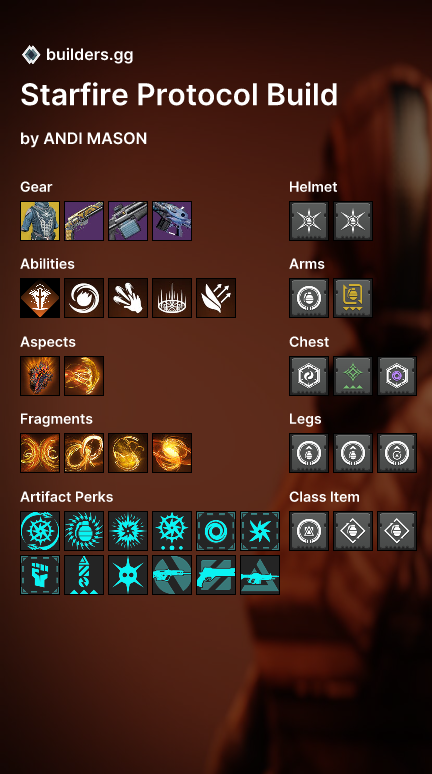The image size is (432, 774).
Task: Click the builders.gg logo icon
Action: click(x=31, y=54)
